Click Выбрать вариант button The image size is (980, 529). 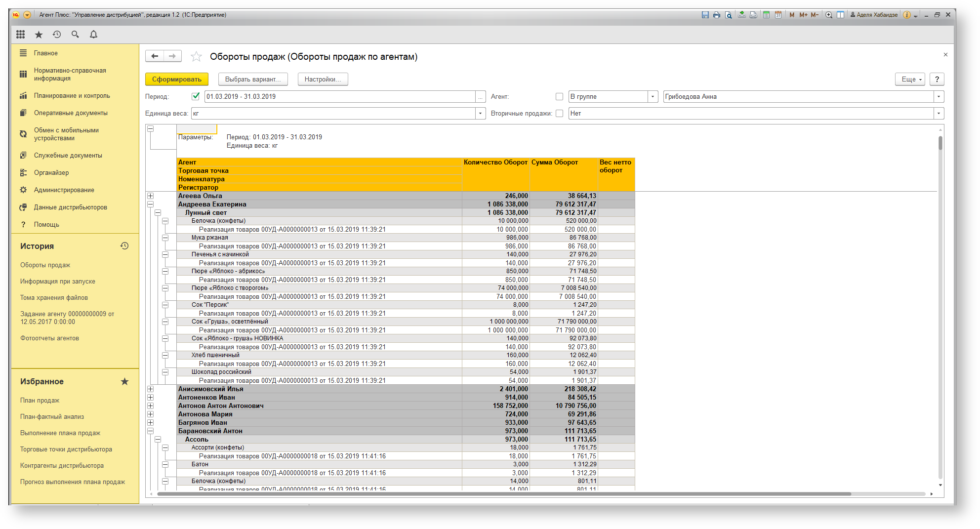[x=253, y=79]
